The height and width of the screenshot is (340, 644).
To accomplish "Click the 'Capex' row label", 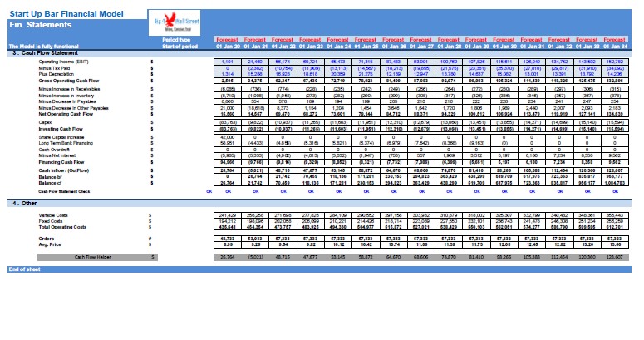I will point(45,122).
